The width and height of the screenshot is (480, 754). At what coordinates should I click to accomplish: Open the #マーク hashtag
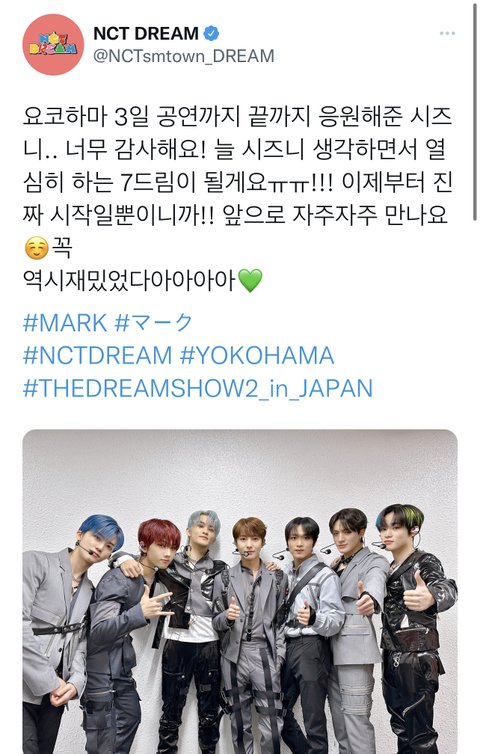tap(153, 323)
